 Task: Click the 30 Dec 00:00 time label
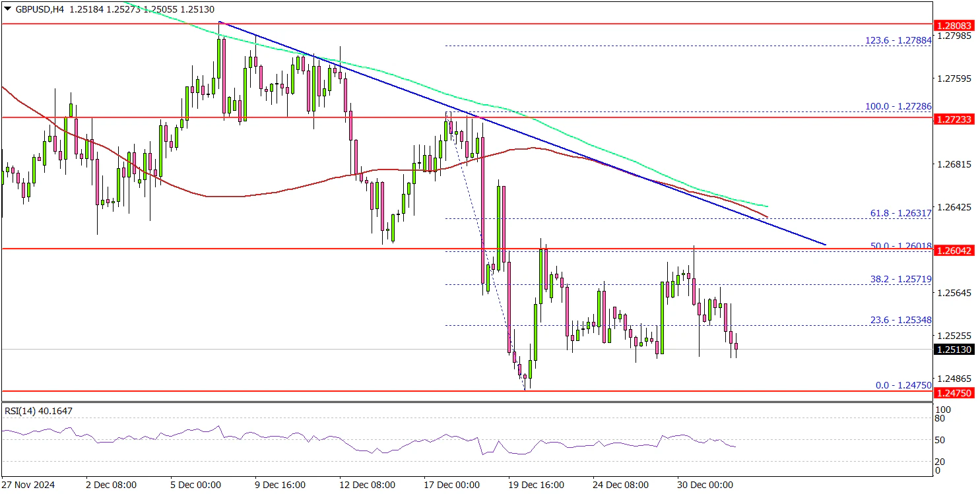tap(705, 485)
